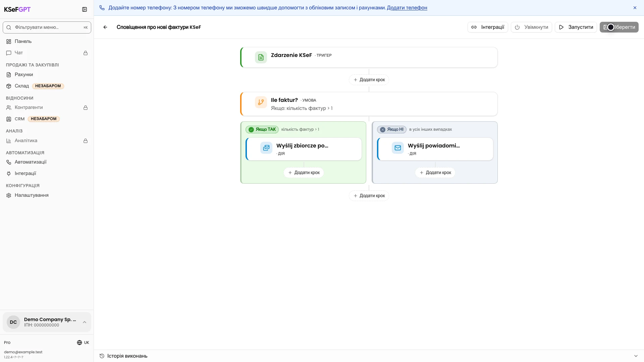Viewport: 644px width, 362px height.
Task: Click the lock icon beside Чат
Action: point(86,53)
